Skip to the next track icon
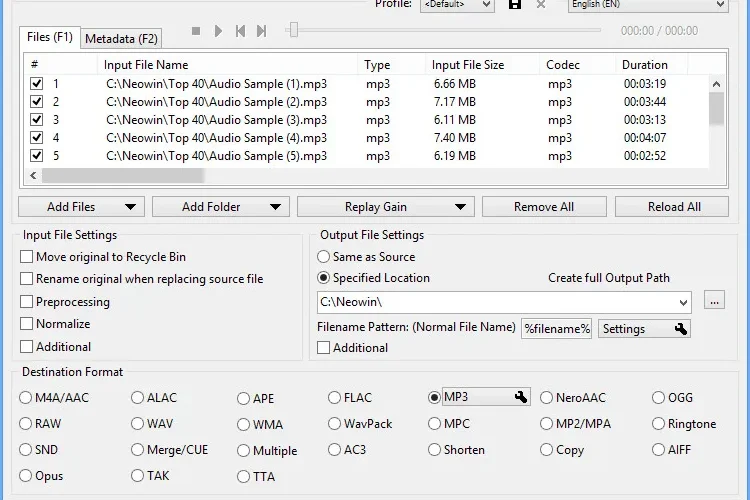This screenshot has height=500, width=750. [x=261, y=31]
